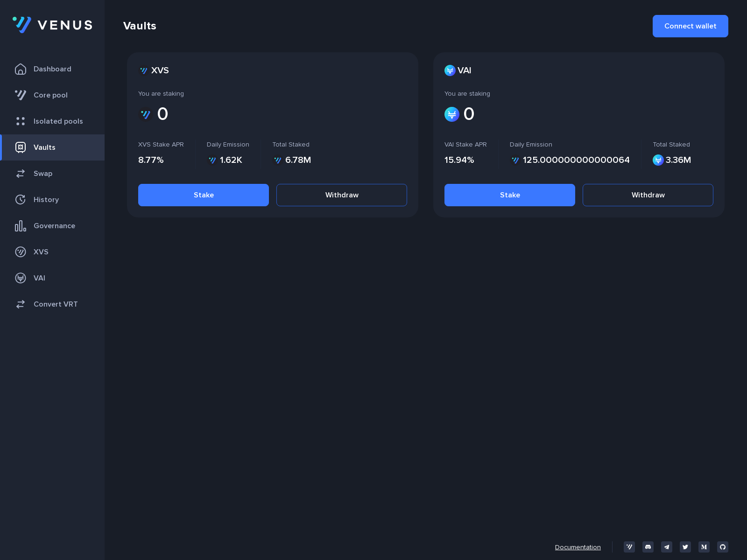Click the Core pool icon
This screenshot has width=747, height=560.
pos(21,95)
